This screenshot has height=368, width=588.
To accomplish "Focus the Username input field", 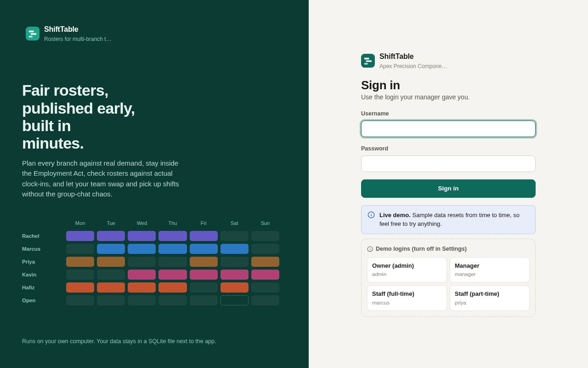I will click(448, 129).
